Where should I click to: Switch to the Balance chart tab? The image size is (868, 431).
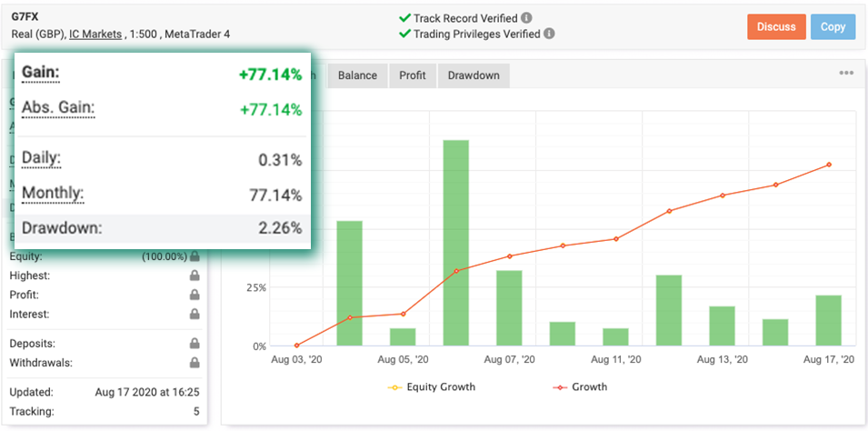[x=357, y=75]
